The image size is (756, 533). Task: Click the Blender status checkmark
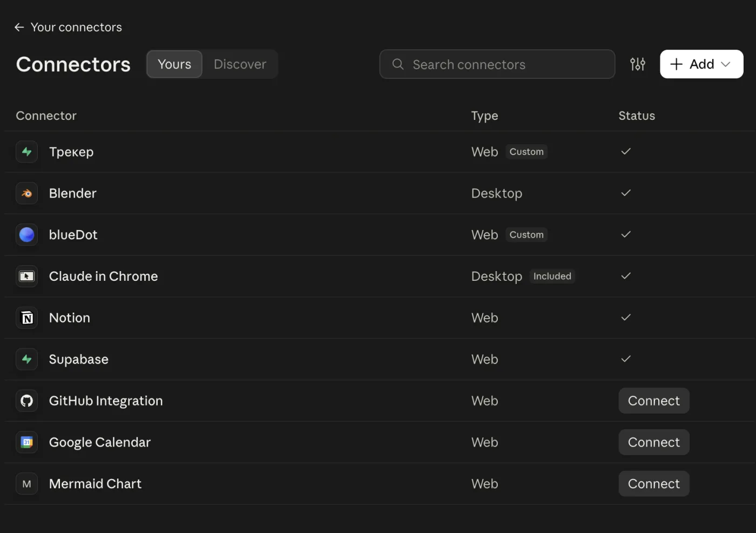pyautogui.click(x=626, y=193)
